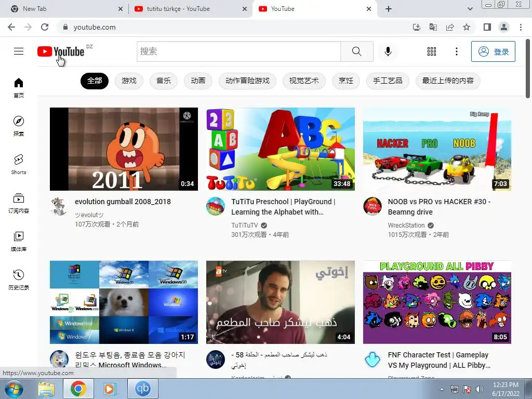The width and height of the screenshot is (532, 399).
Task: Click the 登录 sign-in button
Action: pos(493,51)
